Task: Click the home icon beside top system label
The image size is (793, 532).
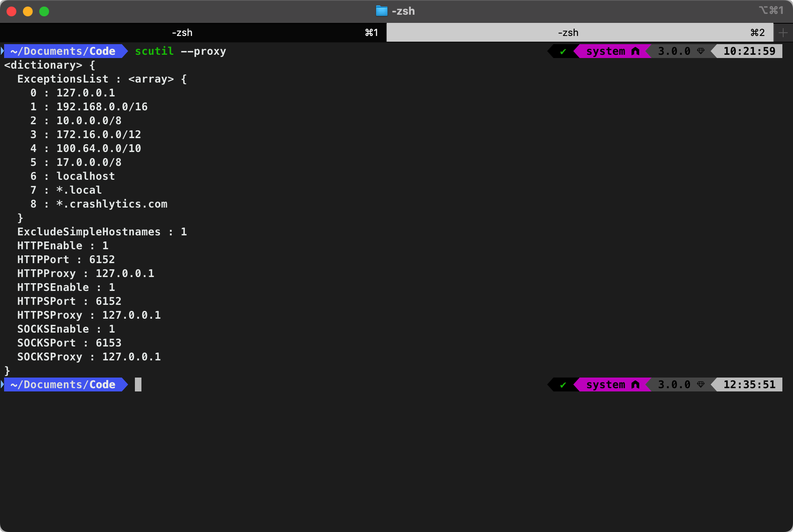Action: coord(635,51)
